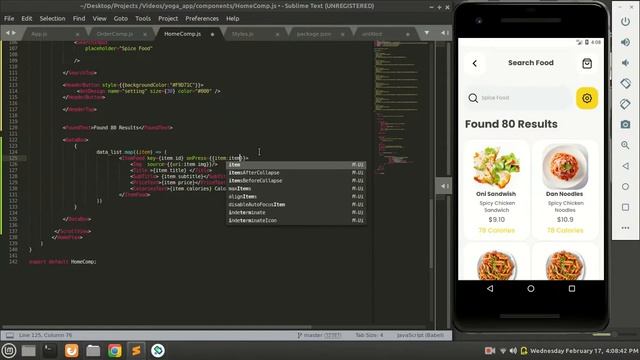Choose 'alignItems' autocomplete suggestion
This screenshot has width=640, height=360.
[x=296, y=196]
